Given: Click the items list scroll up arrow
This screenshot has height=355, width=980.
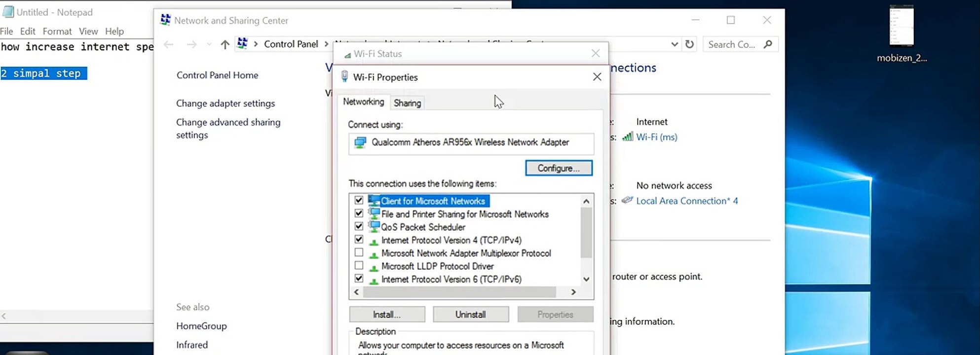Looking at the screenshot, I should pos(586,201).
